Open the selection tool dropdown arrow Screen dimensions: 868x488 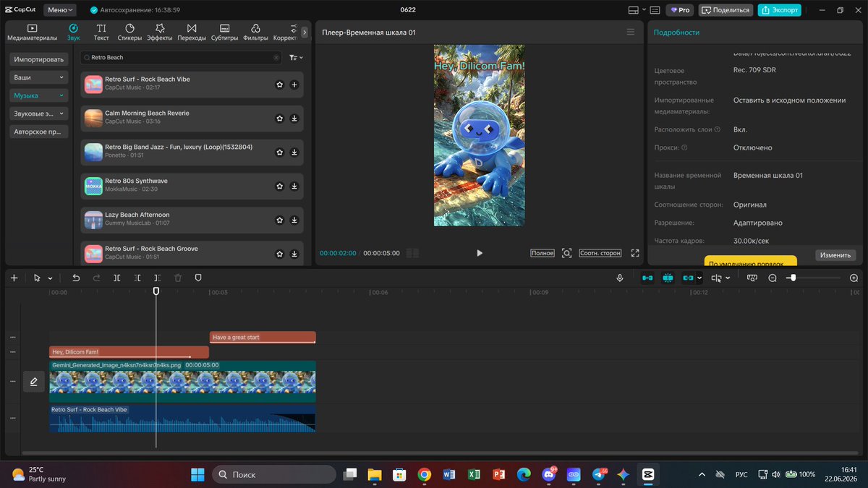click(50, 278)
